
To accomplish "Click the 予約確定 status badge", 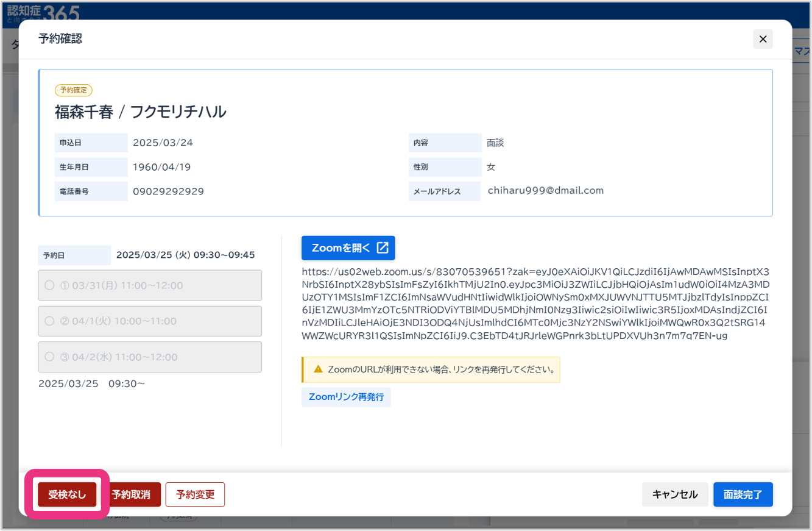I will click(73, 90).
